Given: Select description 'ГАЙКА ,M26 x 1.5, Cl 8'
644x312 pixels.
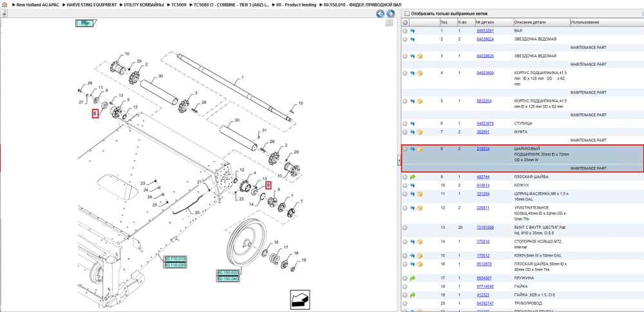Looking at the screenshot, I should click(x=535, y=295).
